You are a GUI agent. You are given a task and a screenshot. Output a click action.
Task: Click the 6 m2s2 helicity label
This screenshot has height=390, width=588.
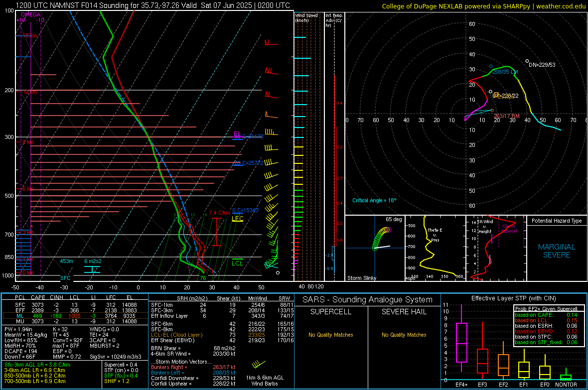(93, 261)
